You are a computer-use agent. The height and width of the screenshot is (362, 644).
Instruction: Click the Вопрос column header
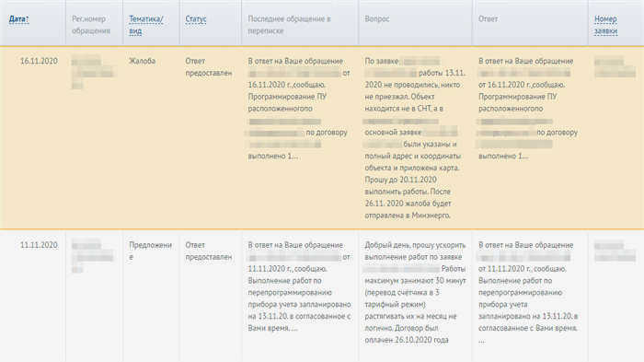pos(376,19)
